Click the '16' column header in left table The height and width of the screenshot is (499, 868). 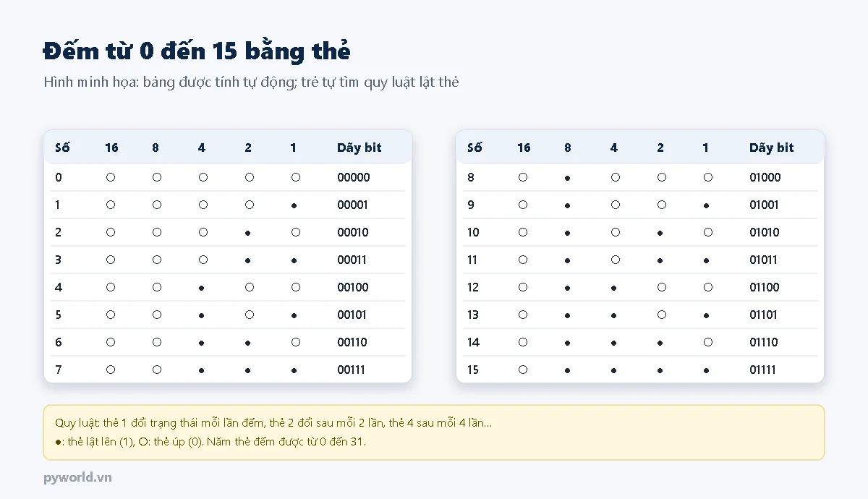click(111, 148)
